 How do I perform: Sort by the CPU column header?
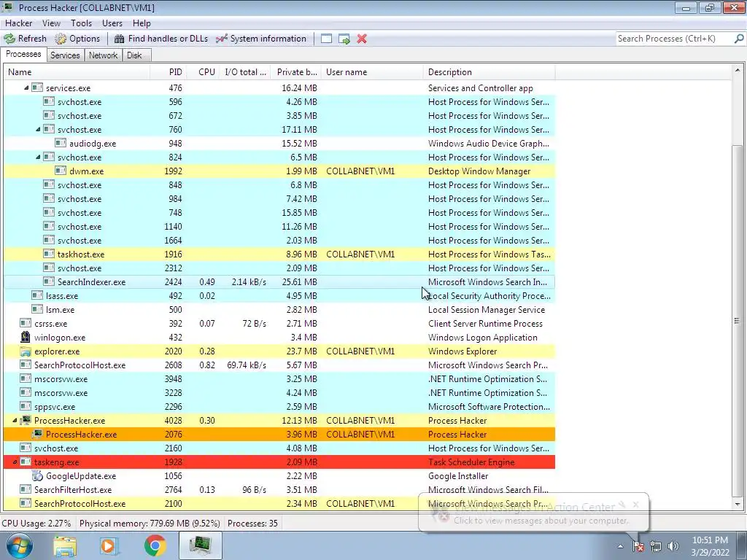pyautogui.click(x=203, y=72)
